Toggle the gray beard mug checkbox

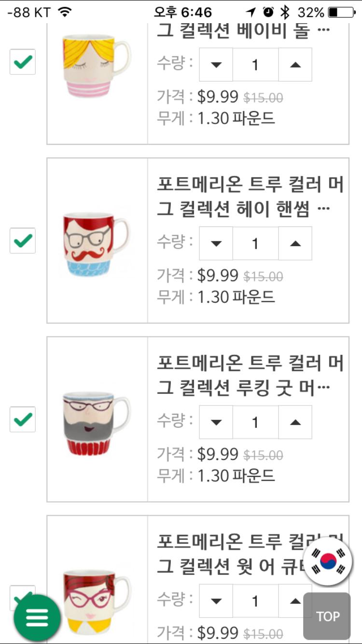(23, 419)
